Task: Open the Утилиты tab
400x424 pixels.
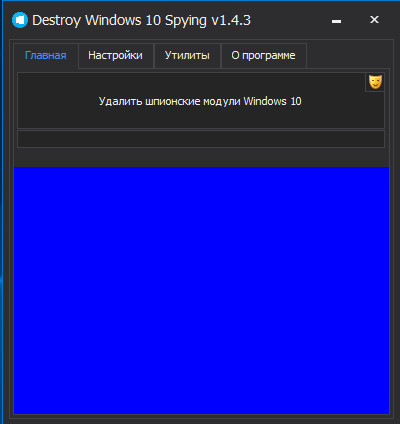Action: [x=187, y=55]
